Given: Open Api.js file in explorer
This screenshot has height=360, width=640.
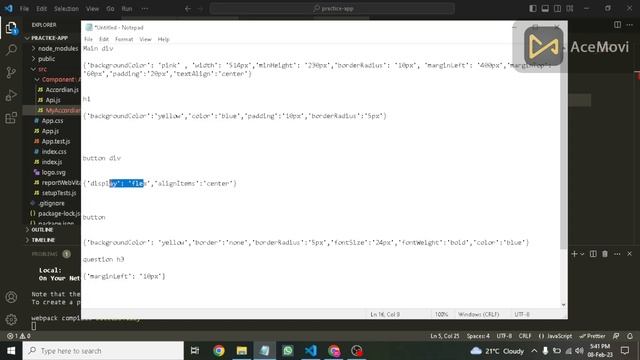Looking at the screenshot, I should pos(52,100).
